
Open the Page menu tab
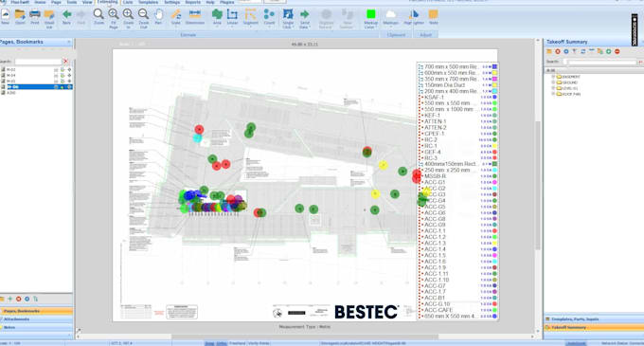click(56, 2)
